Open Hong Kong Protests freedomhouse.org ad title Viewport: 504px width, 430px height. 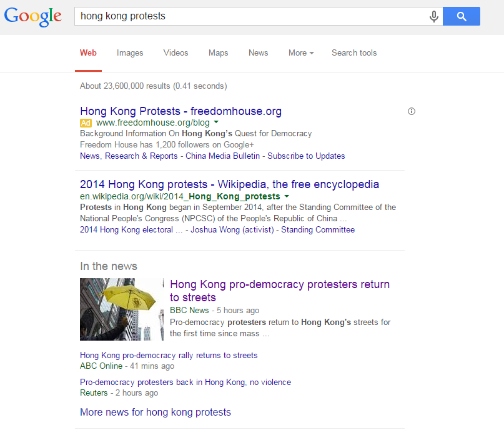[x=180, y=111]
